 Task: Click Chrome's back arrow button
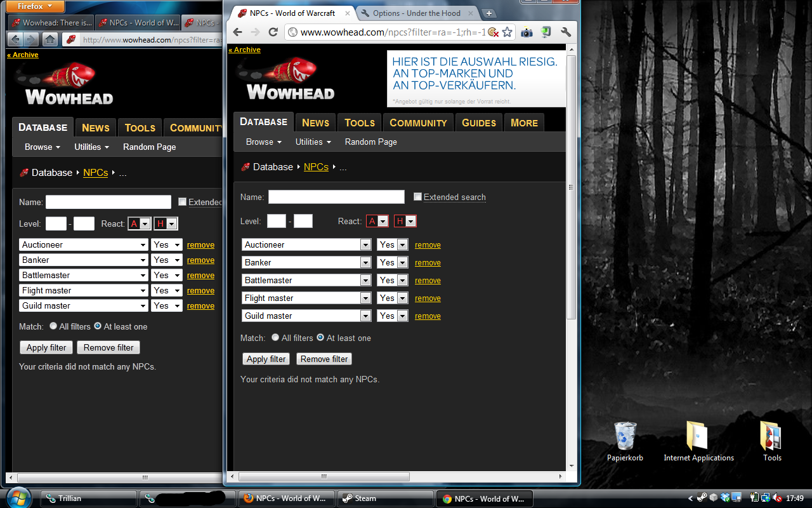238,32
